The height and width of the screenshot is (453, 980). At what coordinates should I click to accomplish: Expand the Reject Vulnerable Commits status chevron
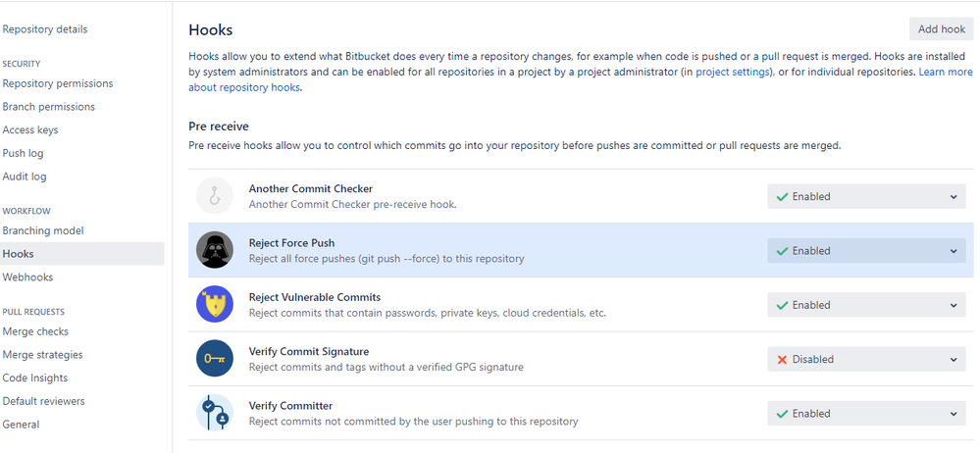point(954,306)
